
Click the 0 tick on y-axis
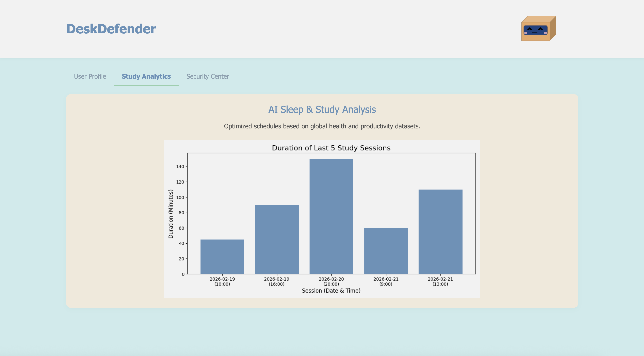click(x=183, y=274)
